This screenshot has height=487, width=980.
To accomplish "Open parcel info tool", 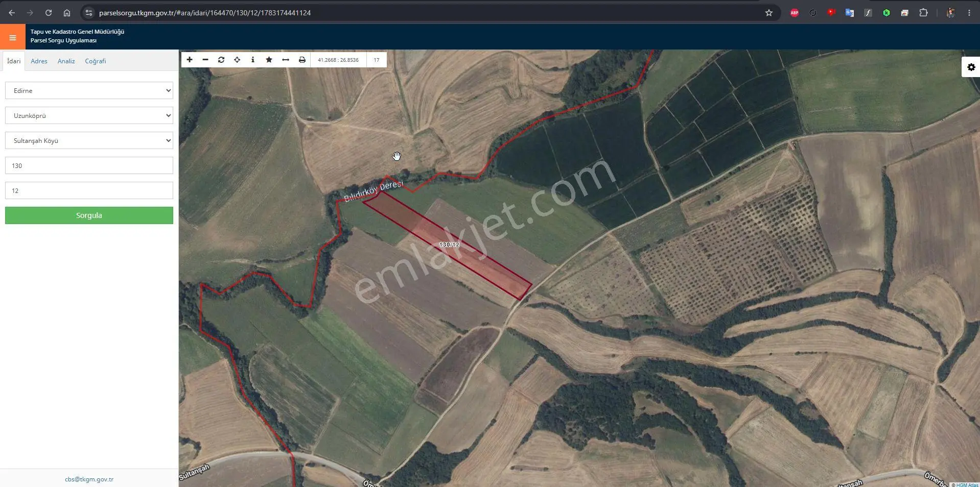I will click(253, 60).
